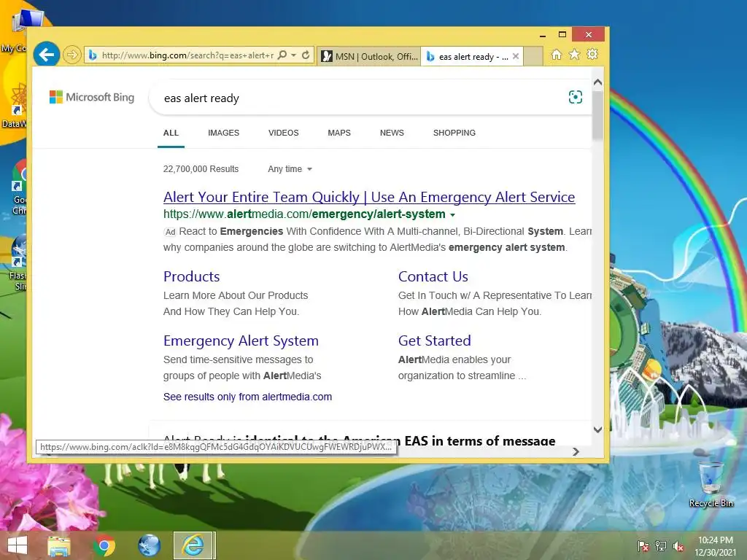
Task: Click the muted volume tray icon
Action: (x=678, y=546)
